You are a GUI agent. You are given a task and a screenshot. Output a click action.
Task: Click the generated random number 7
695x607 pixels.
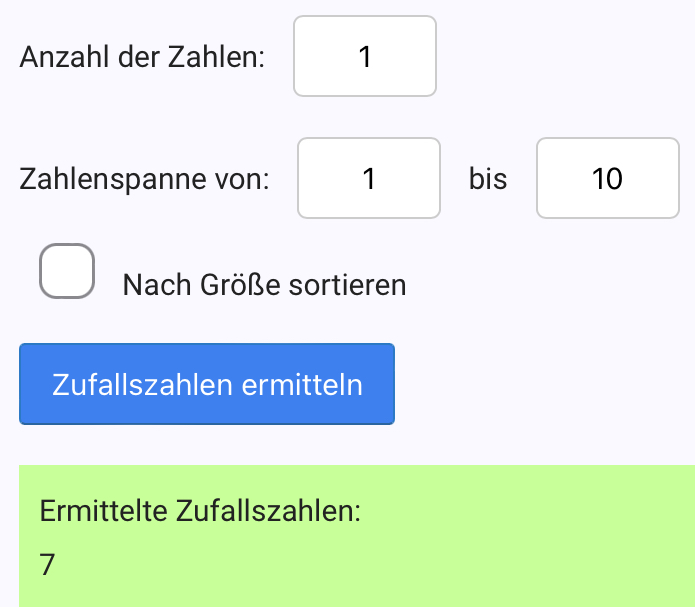click(x=48, y=565)
